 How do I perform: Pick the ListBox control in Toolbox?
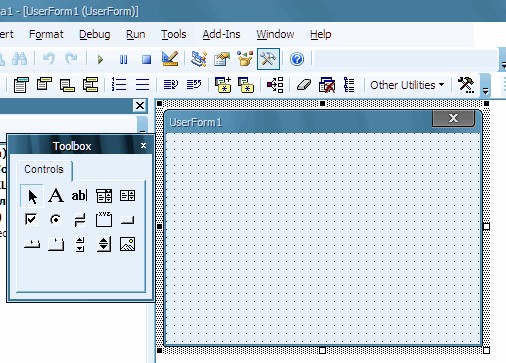click(x=128, y=196)
